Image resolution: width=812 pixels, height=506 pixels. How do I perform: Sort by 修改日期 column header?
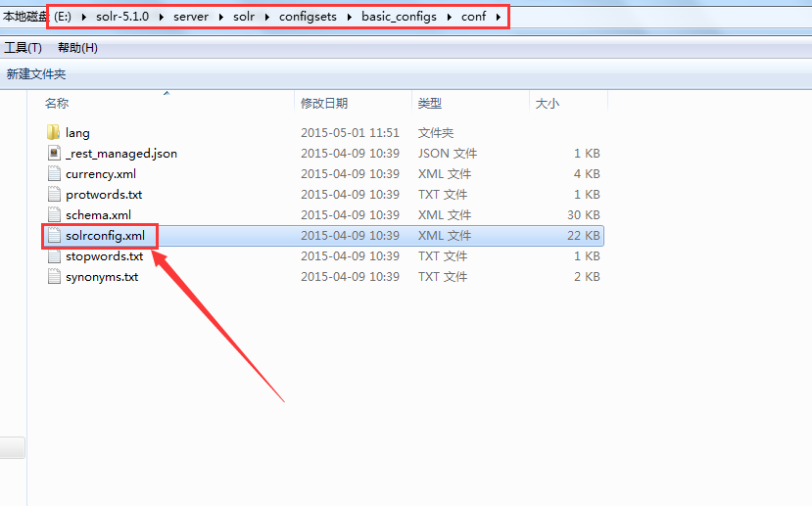click(324, 104)
